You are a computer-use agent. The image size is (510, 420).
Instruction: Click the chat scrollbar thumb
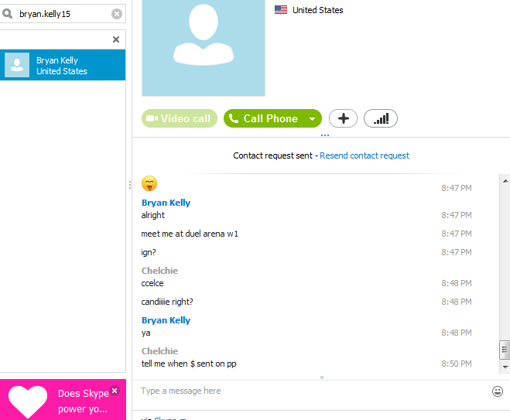(505, 350)
